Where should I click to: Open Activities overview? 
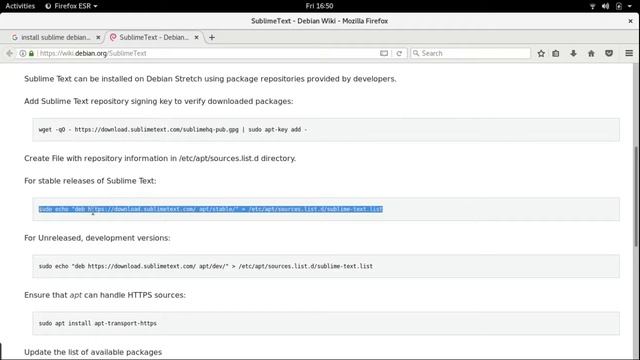(x=20, y=6)
